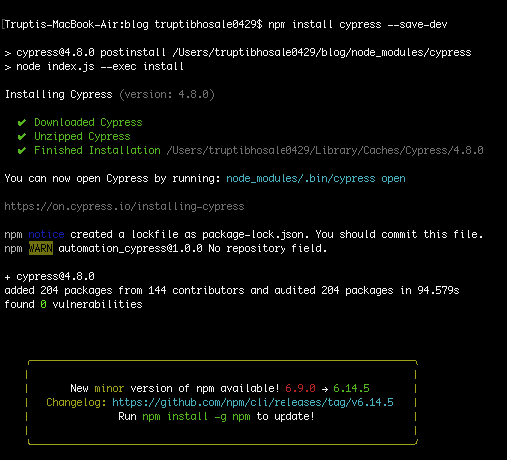Click the node_modules/.bin/cypress open command
Screen dimensions: 507x460
pyautogui.click(x=316, y=179)
